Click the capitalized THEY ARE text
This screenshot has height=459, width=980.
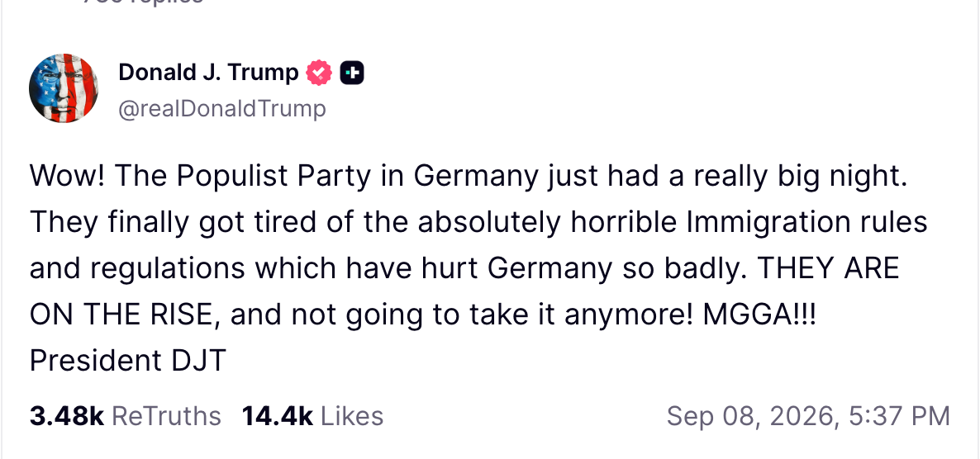828,268
